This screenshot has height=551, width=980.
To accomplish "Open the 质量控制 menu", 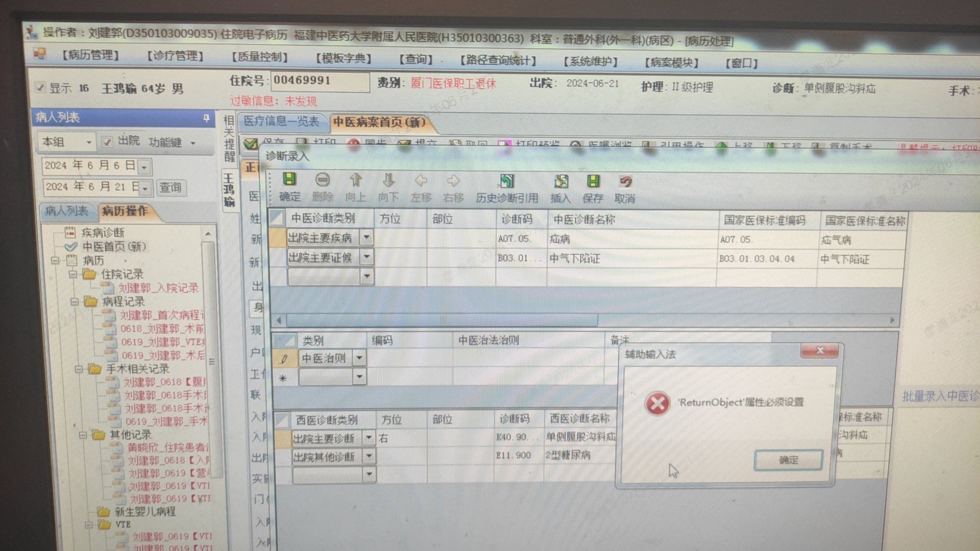I will pos(259,57).
